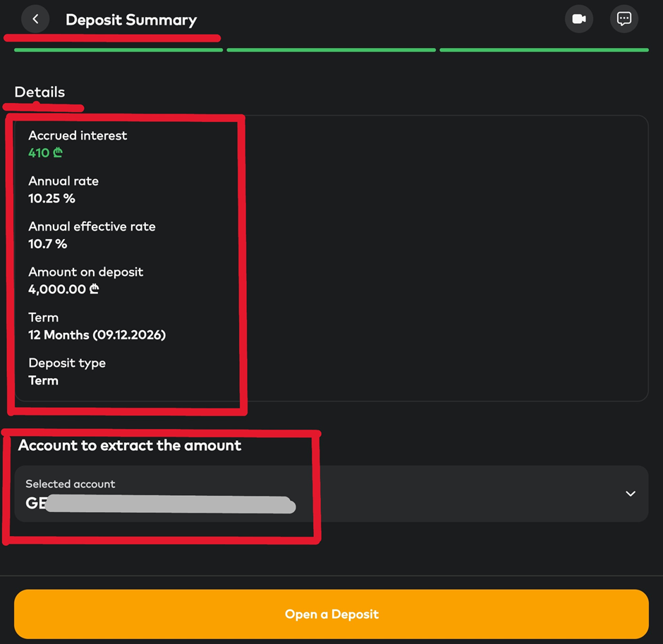
Task: Click the Lari symbol next to 4,000.00
Action: (x=95, y=289)
